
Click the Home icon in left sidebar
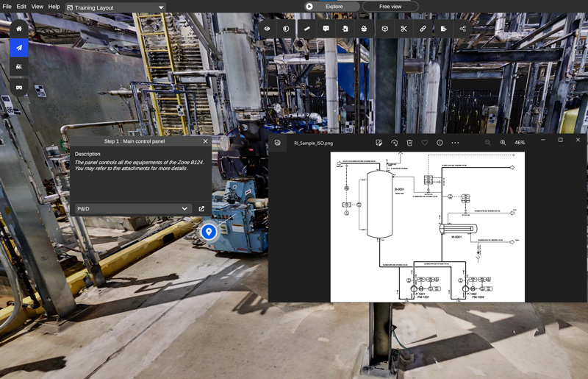tap(19, 29)
